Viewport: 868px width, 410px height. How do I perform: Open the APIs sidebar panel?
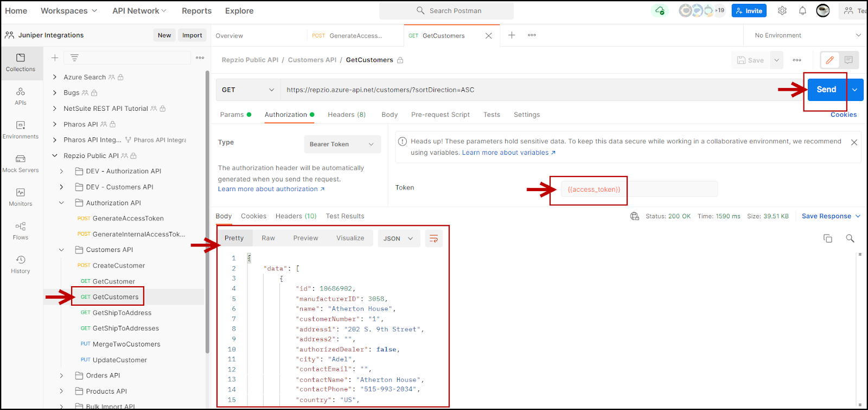[21, 96]
